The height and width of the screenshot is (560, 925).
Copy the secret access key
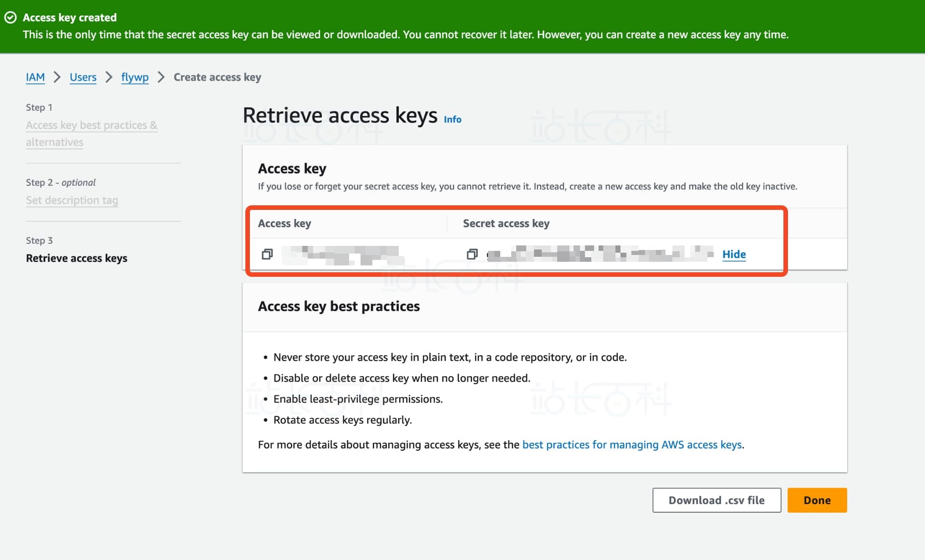click(472, 254)
